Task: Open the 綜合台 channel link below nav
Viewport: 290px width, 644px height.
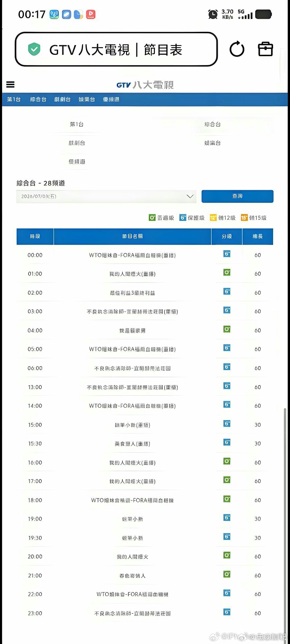Action: point(213,124)
